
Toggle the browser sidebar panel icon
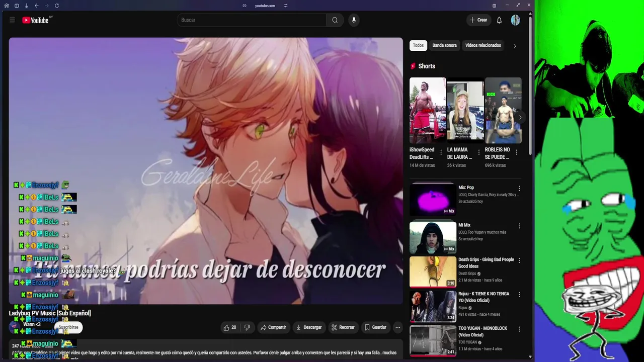pos(17,6)
